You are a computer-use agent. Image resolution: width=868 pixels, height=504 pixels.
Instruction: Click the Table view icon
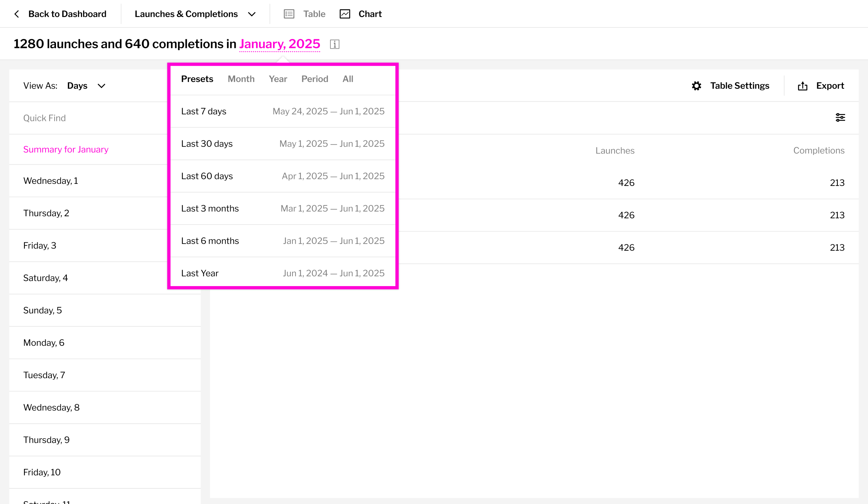coord(289,14)
